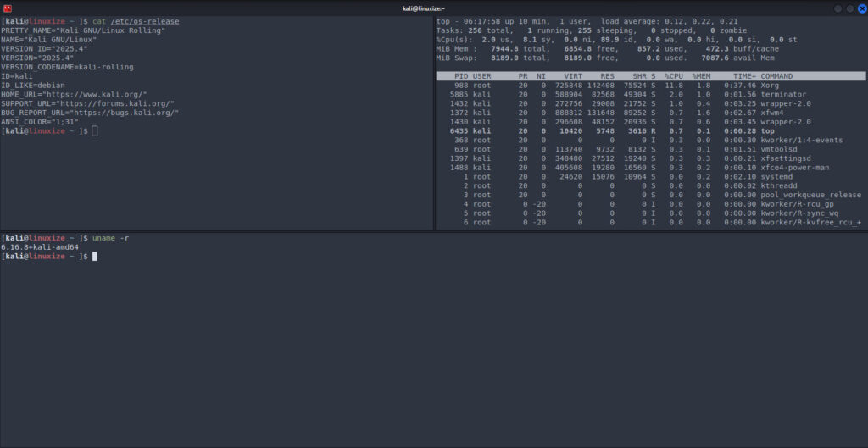Select the terminator process row
Screen dimensions: 868x448
tap(651, 95)
